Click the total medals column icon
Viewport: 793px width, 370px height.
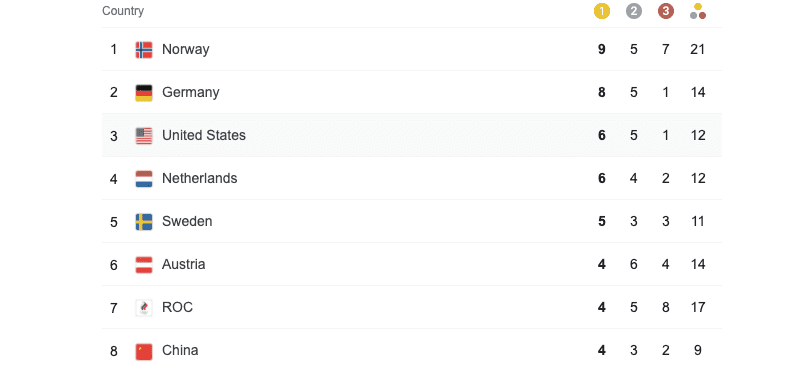tap(698, 11)
